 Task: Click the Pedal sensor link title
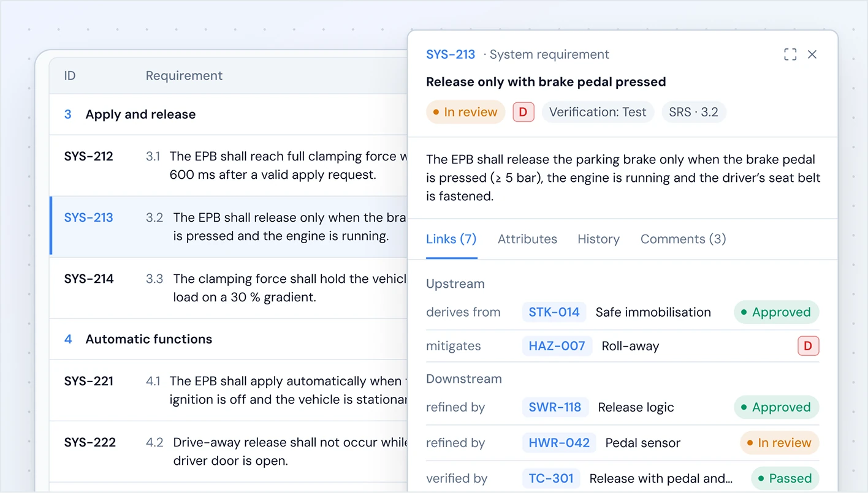[x=642, y=443]
